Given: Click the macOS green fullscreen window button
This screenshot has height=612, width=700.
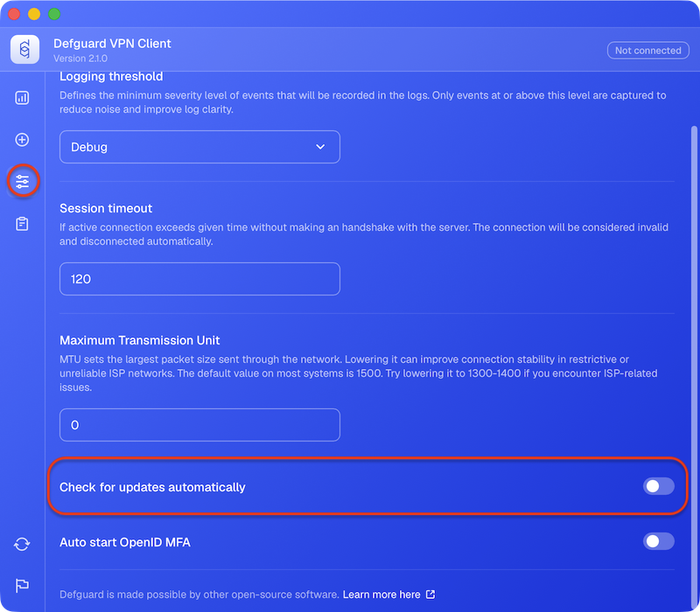Looking at the screenshot, I should coord(54,14).
